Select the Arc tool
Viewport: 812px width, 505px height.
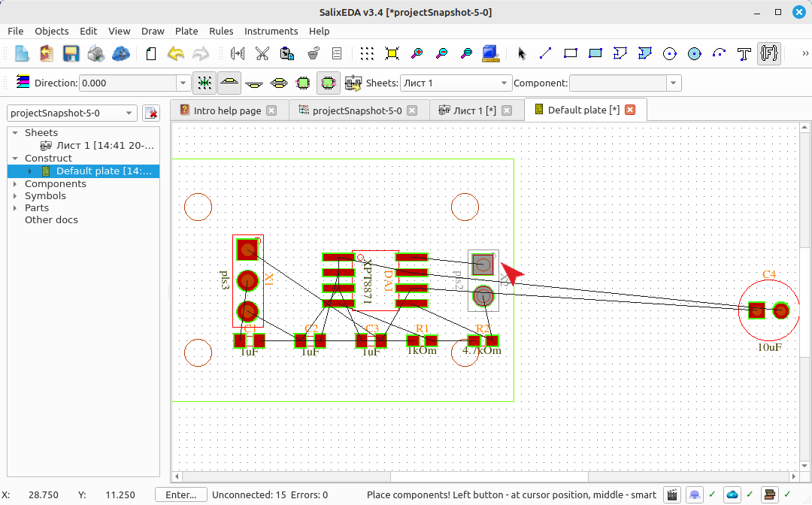720,53
